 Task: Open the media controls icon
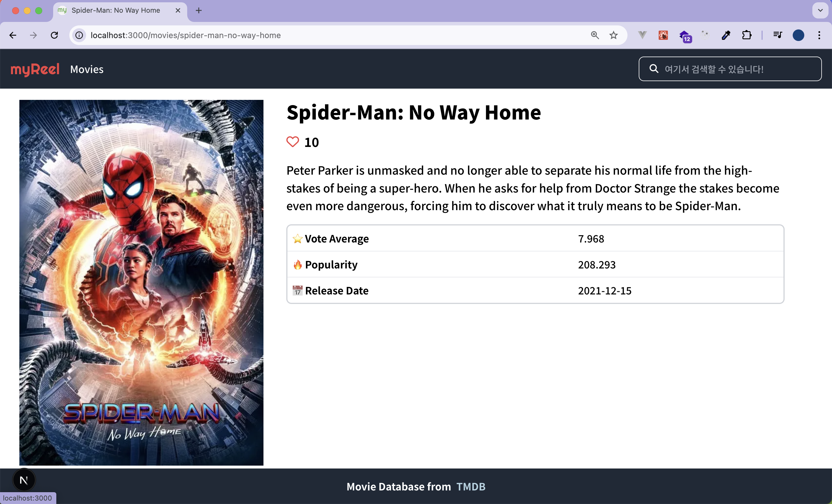click(777, 35)
